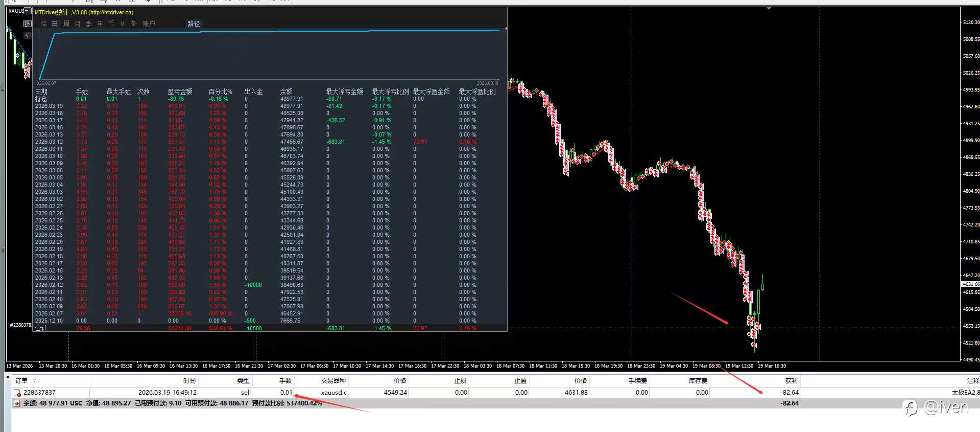This screenshot has height=432, width=980.
Task: Click the 时间 time column header
Action: click(x=189, y=380)
